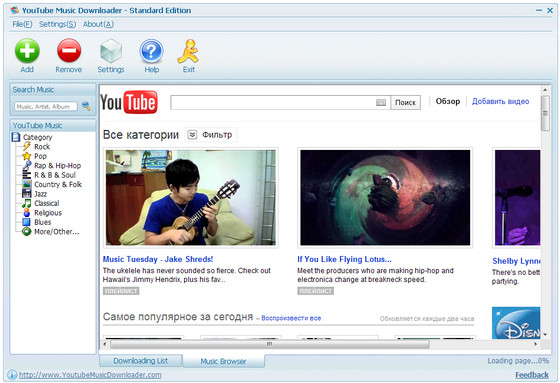The image size is (560, 383).
Task: Open the Jake Shreds ukulele video thumbnail
Action: pyautogui.click(x=191, y=198)
